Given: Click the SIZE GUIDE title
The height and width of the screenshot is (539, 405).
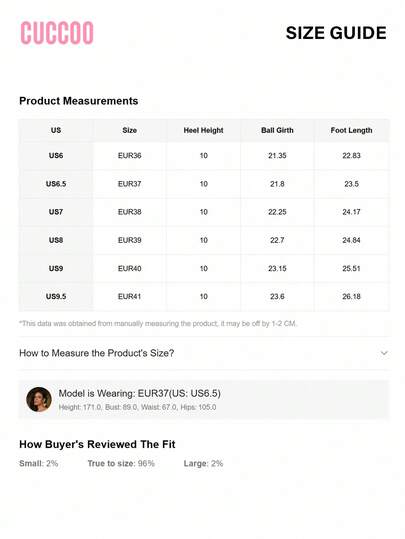Looking at the screenshot, I should coord(336,33).
